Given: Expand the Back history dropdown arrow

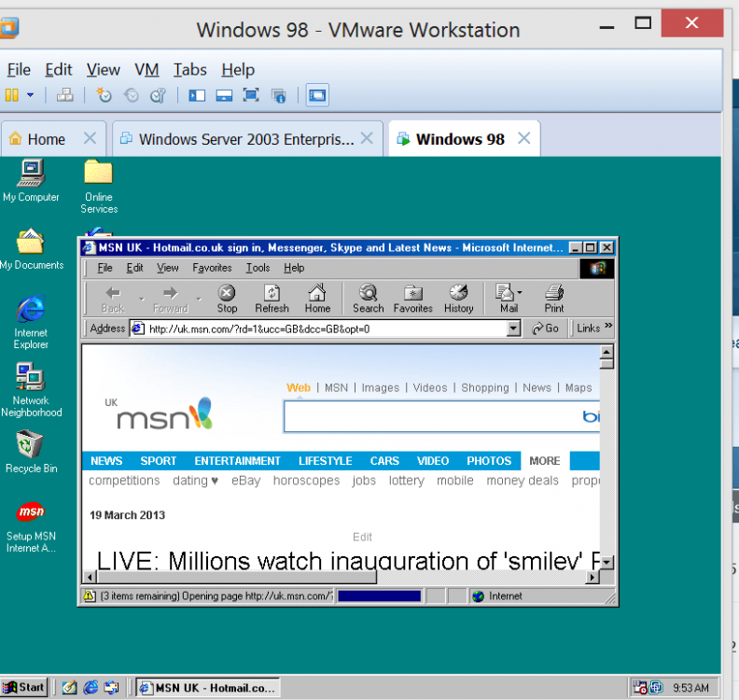Looking at the screenshot, I should tap(142, 300).
